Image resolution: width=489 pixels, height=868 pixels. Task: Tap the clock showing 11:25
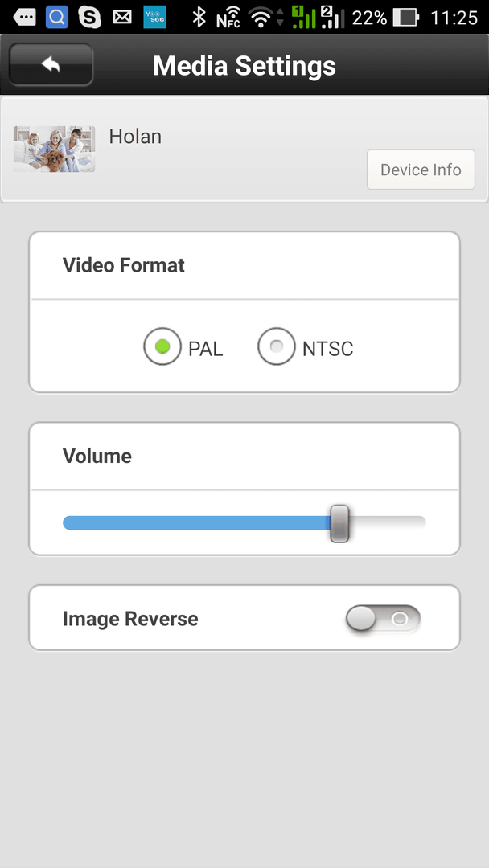[454, 18]
